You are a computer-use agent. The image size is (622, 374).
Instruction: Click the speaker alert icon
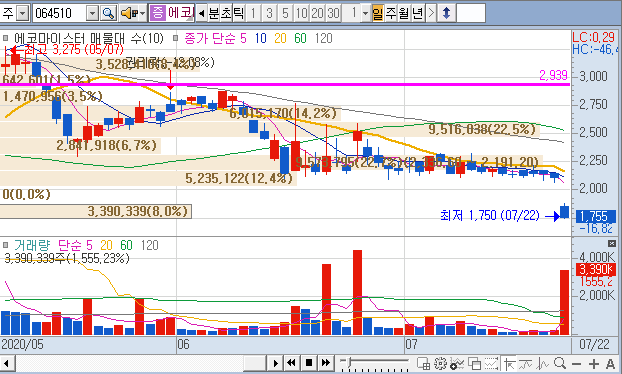129,13
